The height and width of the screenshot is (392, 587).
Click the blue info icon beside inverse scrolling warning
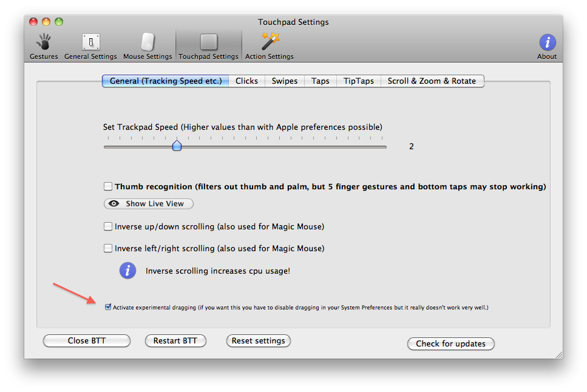tap(127, 271)
